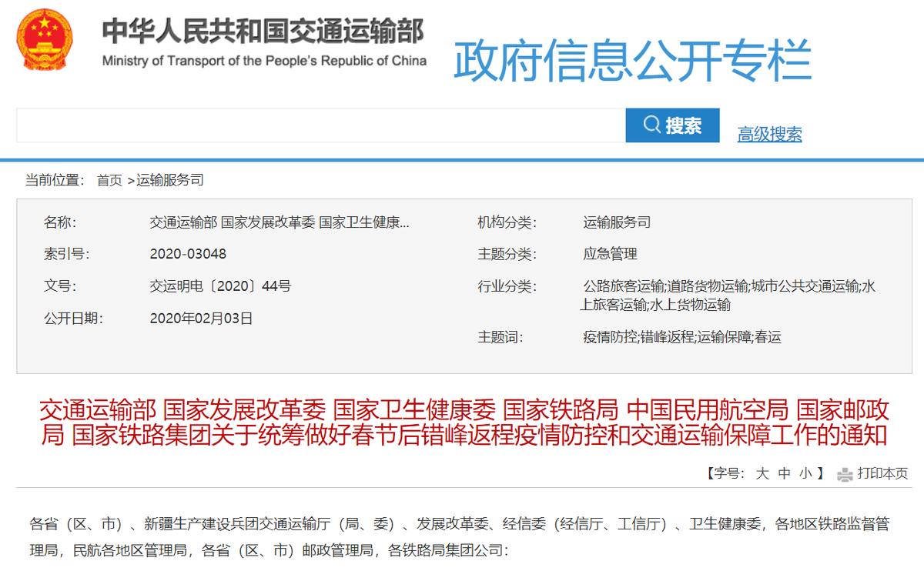
Task: Click the 行业分类 value starting 公路旅客运输
Action: [x=728, y=296]
